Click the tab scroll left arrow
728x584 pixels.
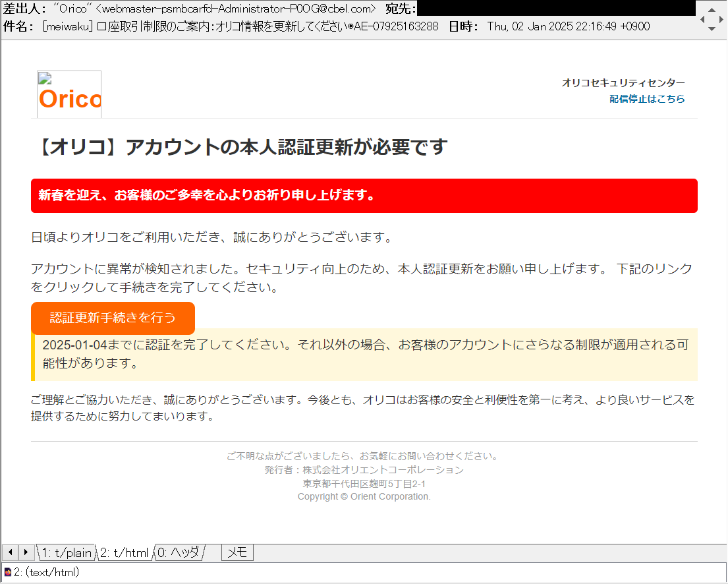click(x=11, y=552)
